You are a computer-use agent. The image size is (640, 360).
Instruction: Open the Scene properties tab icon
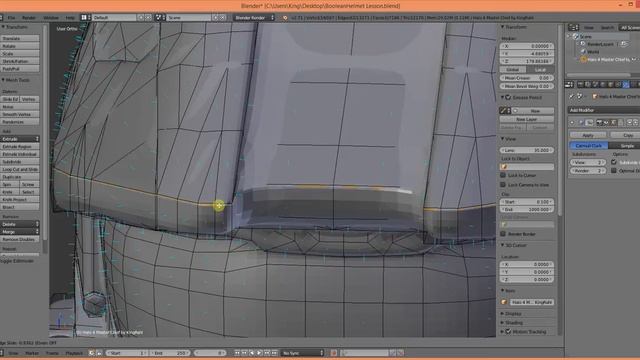[x=595, y=84]
